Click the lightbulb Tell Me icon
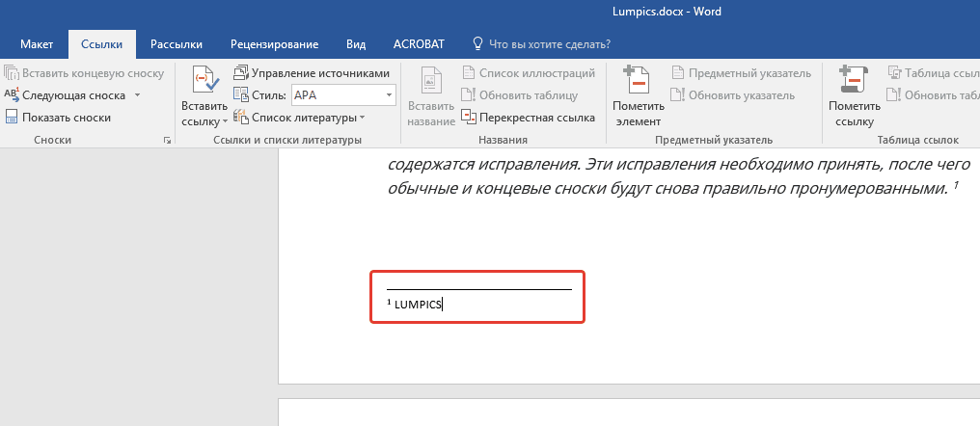The image size is (980, 426). tap(477, 43)
